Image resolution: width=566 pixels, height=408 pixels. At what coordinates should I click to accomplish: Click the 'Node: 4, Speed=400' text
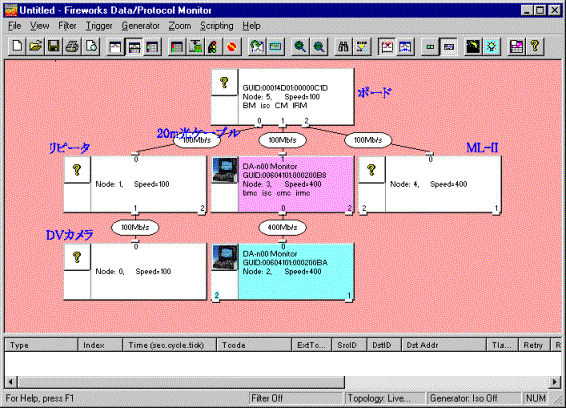pos(428,184)
